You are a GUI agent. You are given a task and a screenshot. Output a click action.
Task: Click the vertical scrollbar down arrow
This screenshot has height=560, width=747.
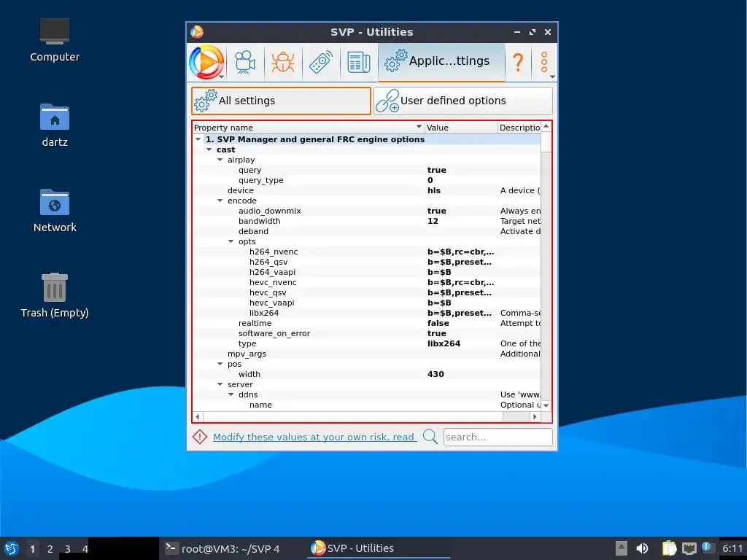point(546,405)
